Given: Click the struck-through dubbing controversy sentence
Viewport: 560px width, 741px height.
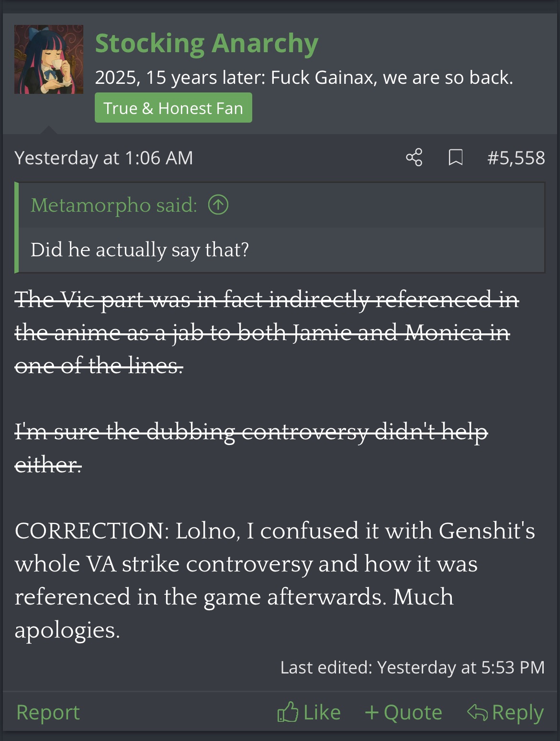Looking at the screenshot, I should (251, 432).
